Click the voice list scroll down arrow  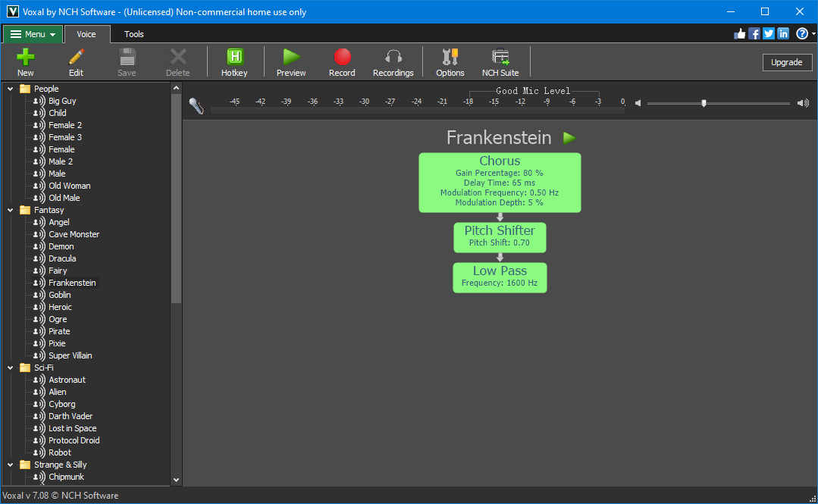click(x=177, y=480)
